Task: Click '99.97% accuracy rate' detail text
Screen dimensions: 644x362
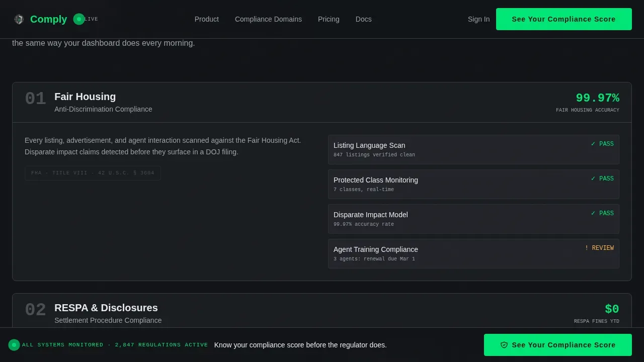Action: click(364, 224)
